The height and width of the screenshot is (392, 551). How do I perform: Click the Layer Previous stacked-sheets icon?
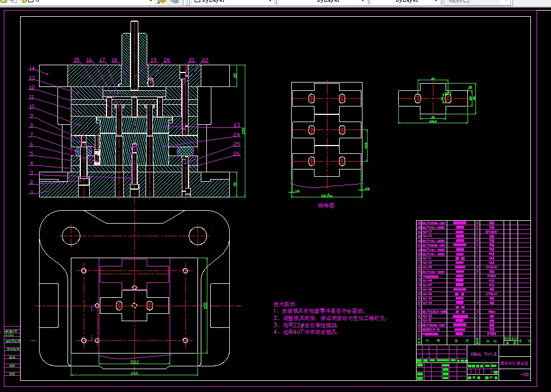[x=175, y=1]
